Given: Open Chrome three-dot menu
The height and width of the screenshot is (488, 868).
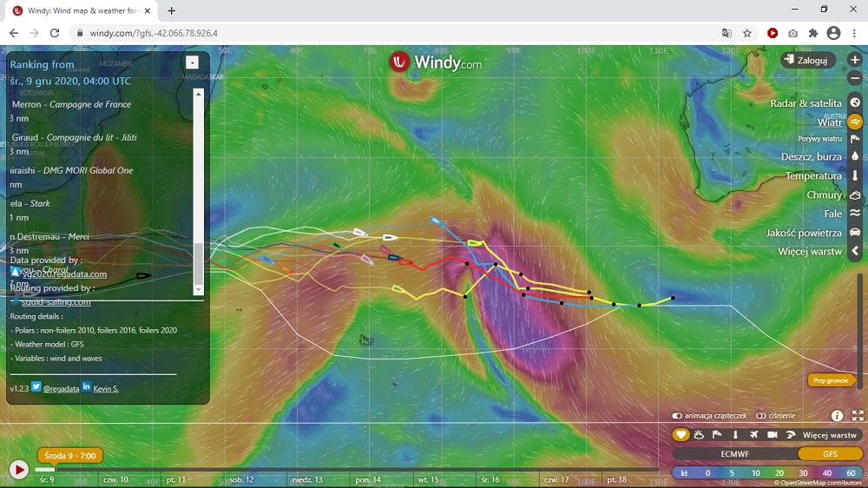Looking at the screenshot, I should [854, 33].
